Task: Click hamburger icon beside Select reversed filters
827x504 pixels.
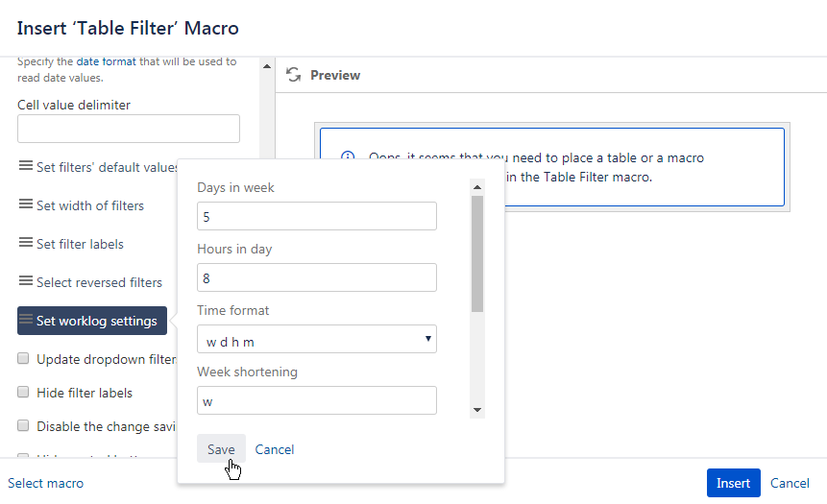Action: 26,281
